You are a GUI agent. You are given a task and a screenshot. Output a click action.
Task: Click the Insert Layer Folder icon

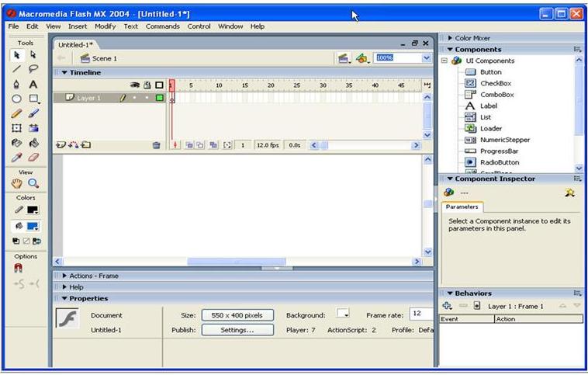(86, 145)
